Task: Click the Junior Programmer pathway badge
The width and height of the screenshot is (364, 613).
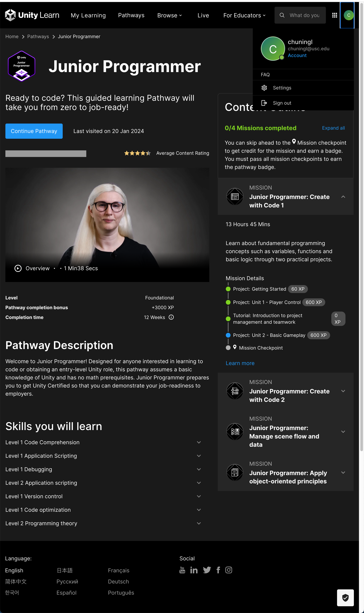Action: tap(22, 66)
